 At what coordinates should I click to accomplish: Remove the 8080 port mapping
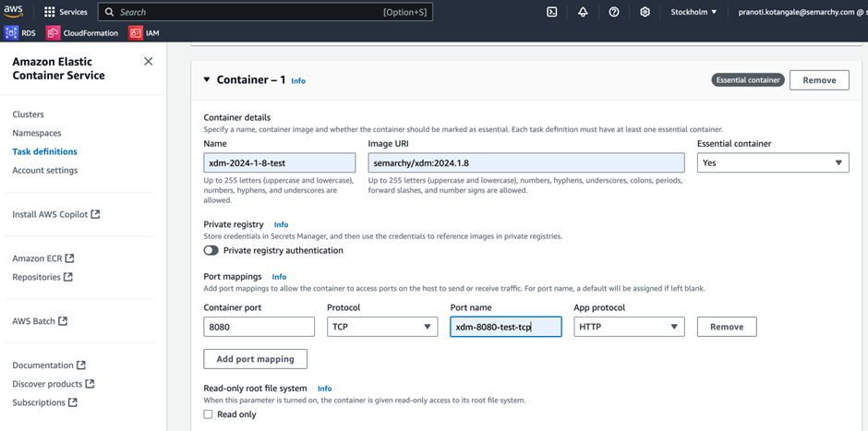click(x=727, y=327)
